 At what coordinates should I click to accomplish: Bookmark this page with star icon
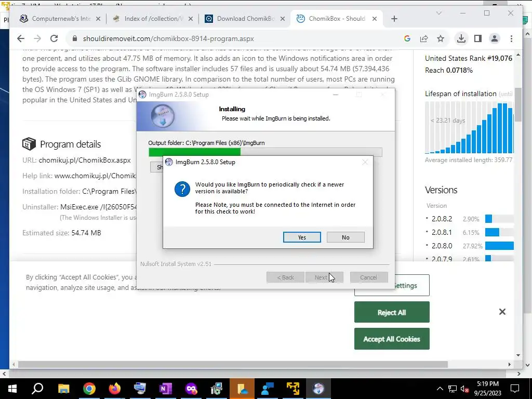pos(441,38)
